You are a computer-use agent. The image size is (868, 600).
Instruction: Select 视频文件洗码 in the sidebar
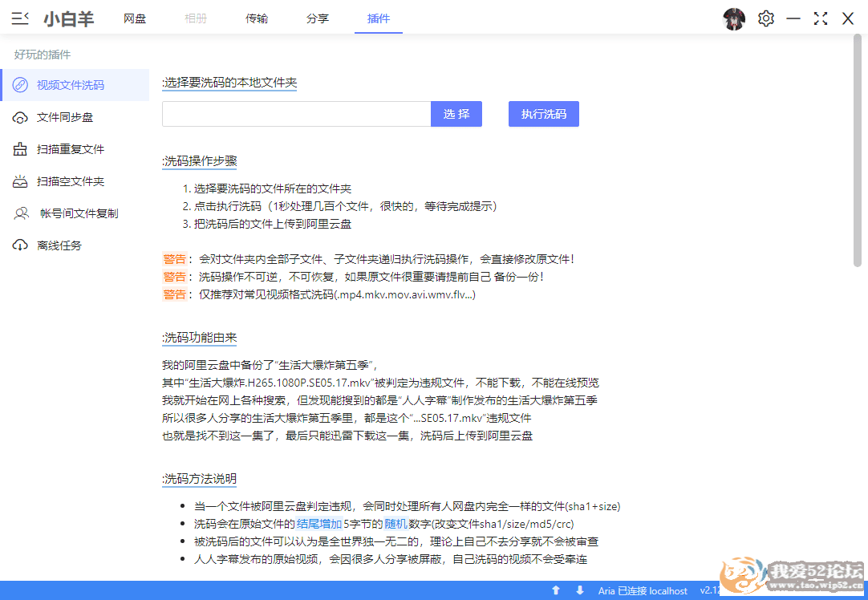coord(76,85)
